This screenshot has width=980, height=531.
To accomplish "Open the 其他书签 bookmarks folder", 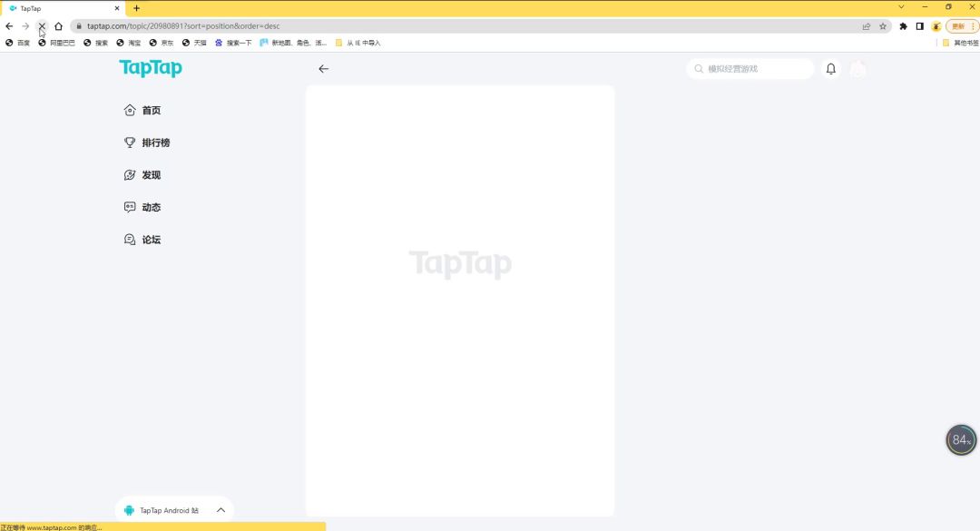I will (x=960, y=43).
